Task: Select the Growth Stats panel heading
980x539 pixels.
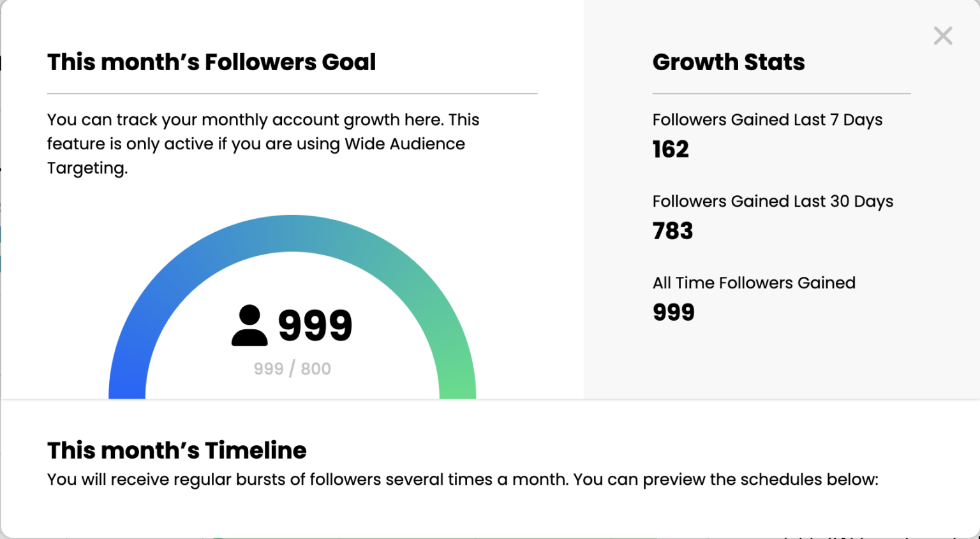Action: [x=729, y=62]
